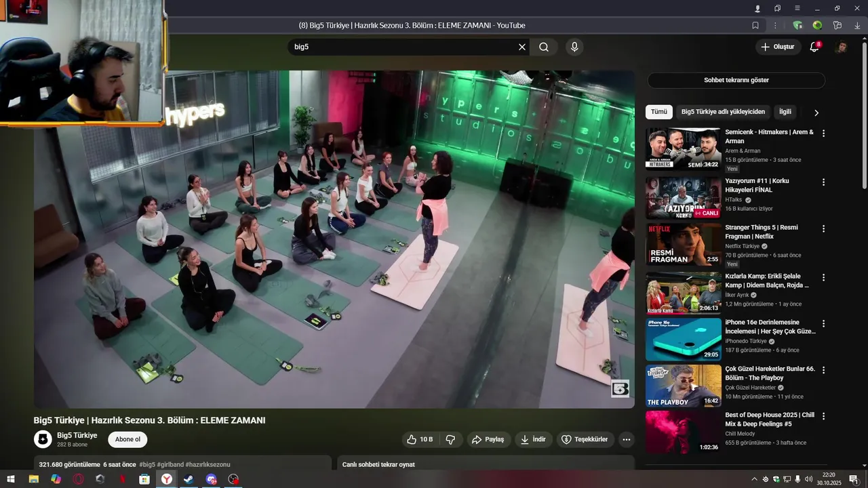Open the browser profile icon in title bar
Viewport: 868px width, 488px height.
(757, 8)
